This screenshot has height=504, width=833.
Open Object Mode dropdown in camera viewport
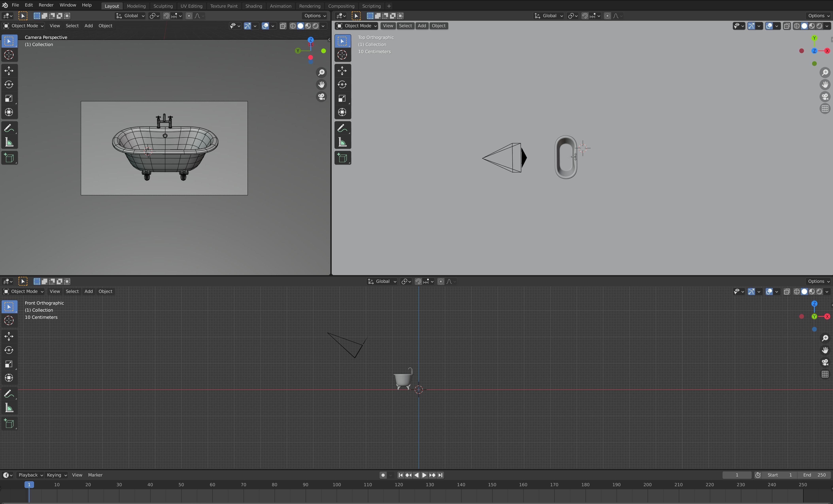click(x=24, y=26)
